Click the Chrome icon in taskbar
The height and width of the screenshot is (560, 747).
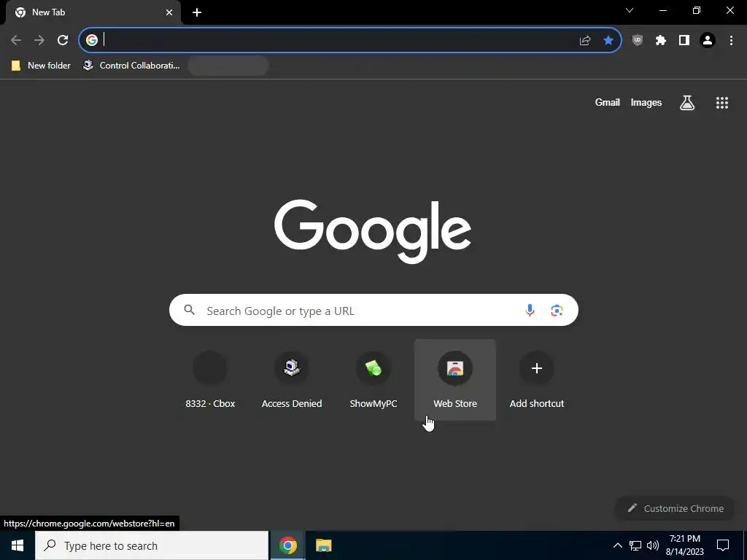287,545
